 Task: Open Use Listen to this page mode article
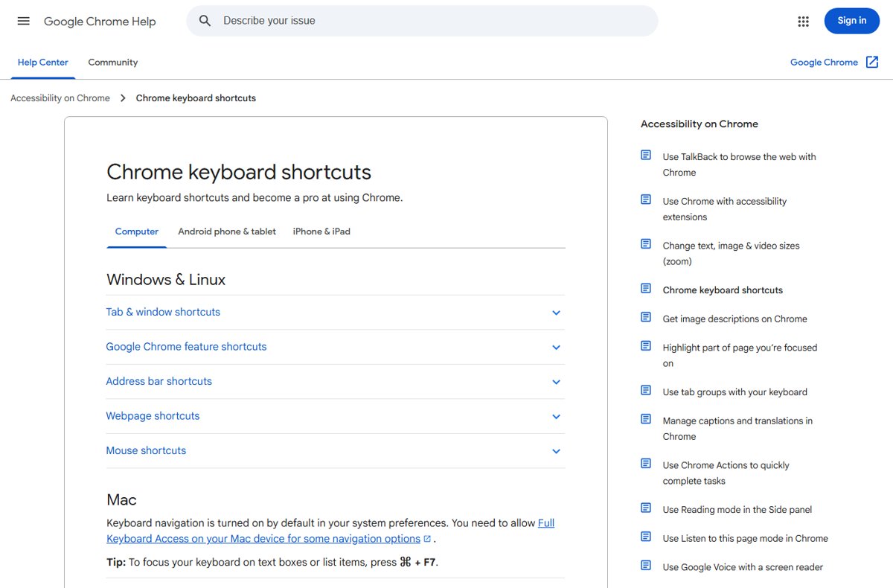(746, 538)
